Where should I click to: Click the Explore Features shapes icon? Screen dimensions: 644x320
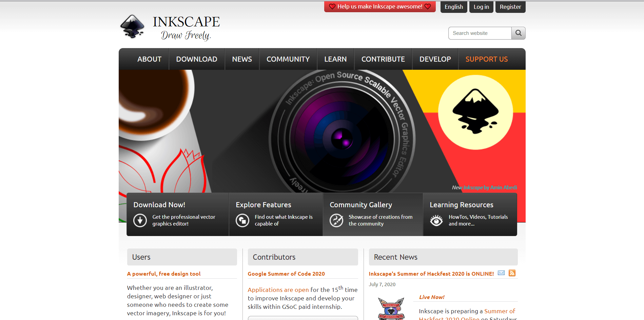point(242,220)
